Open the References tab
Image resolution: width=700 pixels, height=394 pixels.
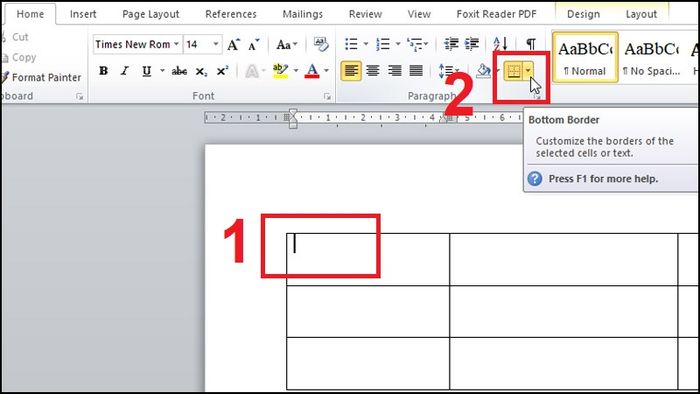click(231, 14)
